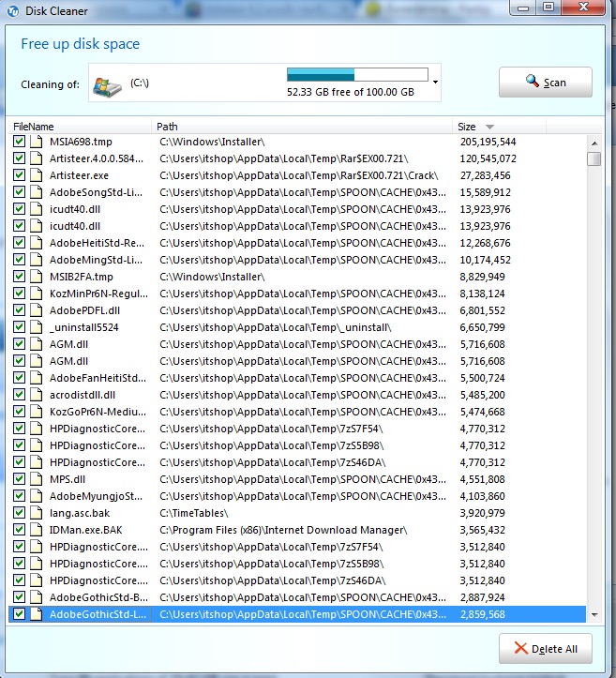This screenshot has height=678, width=616.
Task: Click file icon beside MSIA698.tmp
Action: (37, 142)
